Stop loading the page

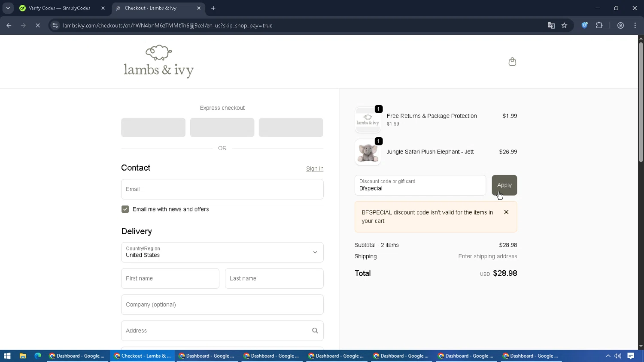[x=38, y=25]
